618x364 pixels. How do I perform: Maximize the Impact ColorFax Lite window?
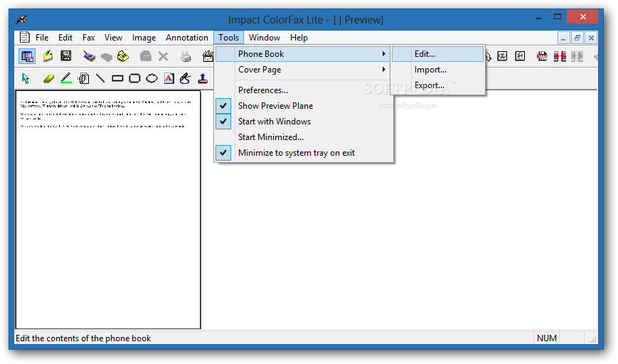coord(558,17)
